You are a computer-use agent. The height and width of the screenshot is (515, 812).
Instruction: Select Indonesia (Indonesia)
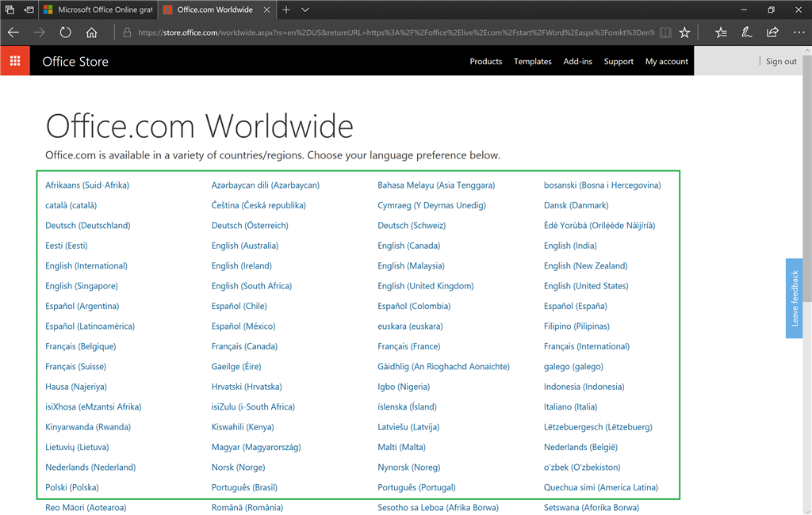point(584,387)
